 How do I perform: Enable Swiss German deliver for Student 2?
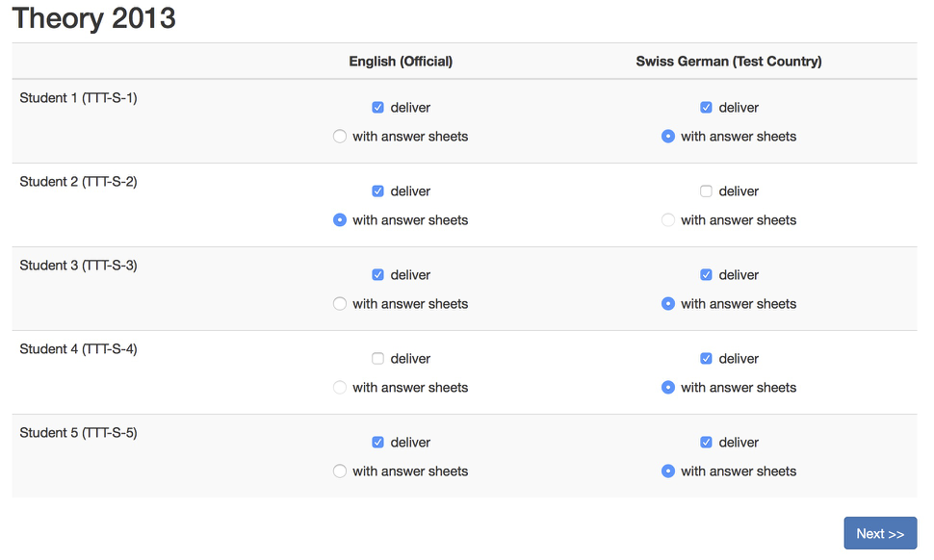(x=706, y=191)
